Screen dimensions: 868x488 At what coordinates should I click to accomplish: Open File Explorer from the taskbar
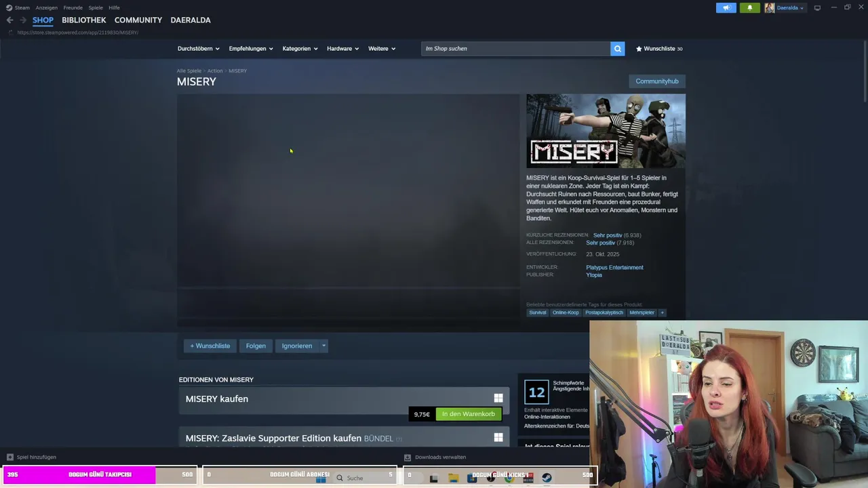(453, 478)
